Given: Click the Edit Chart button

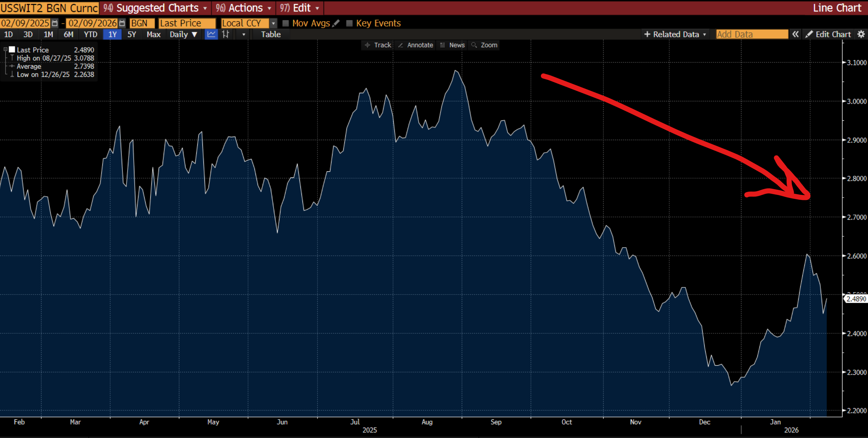Looking at the screenshot, I should (x=828, y=34).
